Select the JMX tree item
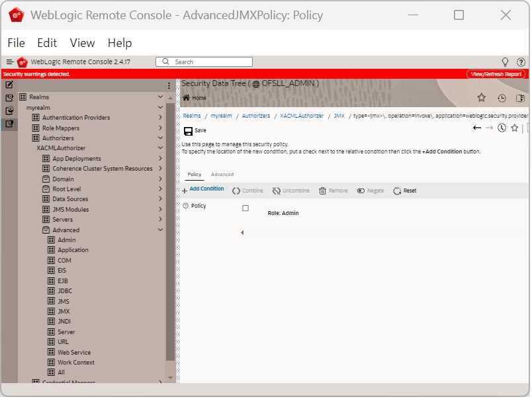Viewport: 532px width, 399px height. [64, 312]
